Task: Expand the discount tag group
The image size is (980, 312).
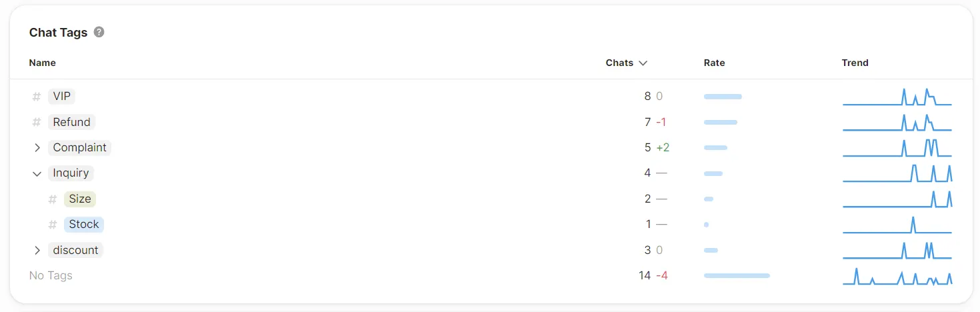Action: tap(37, 250)
